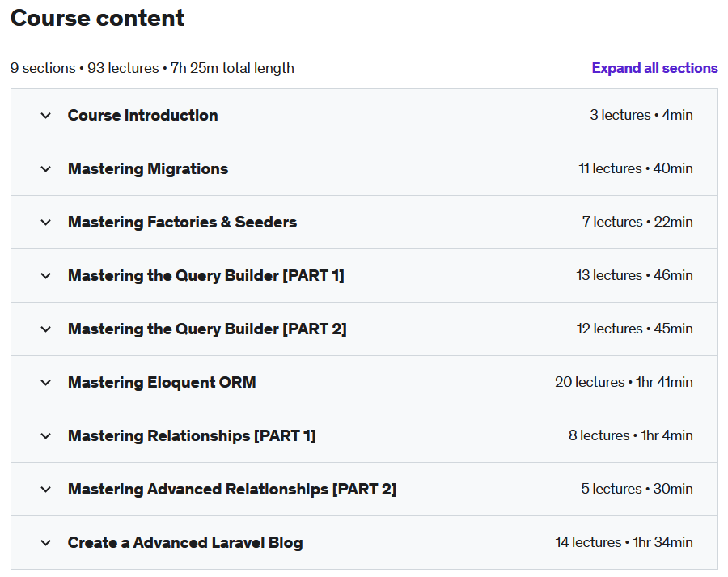Click the '5 lectures • 30min' text

[637, 489]
